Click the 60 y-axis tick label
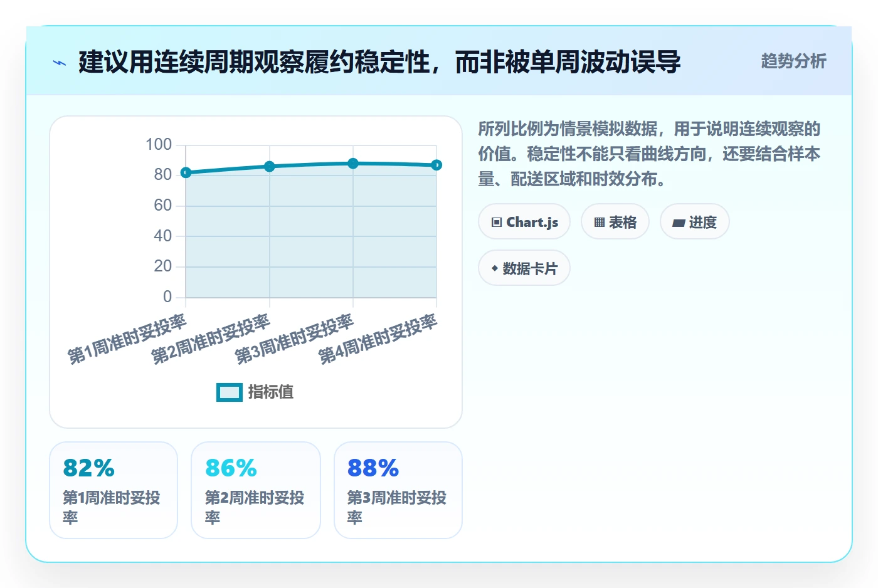The width and height of the screenshot is (878, 588). pyautogui.click(x=163, y=205)
